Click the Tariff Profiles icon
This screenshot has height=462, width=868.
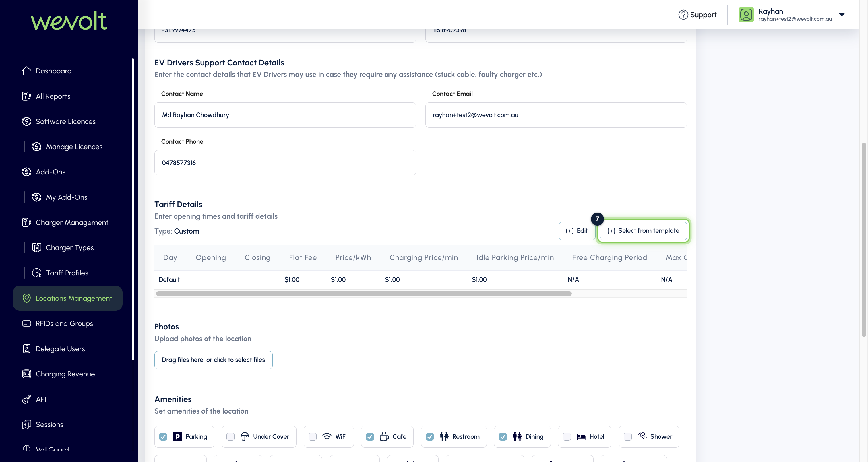click(37, 273)
